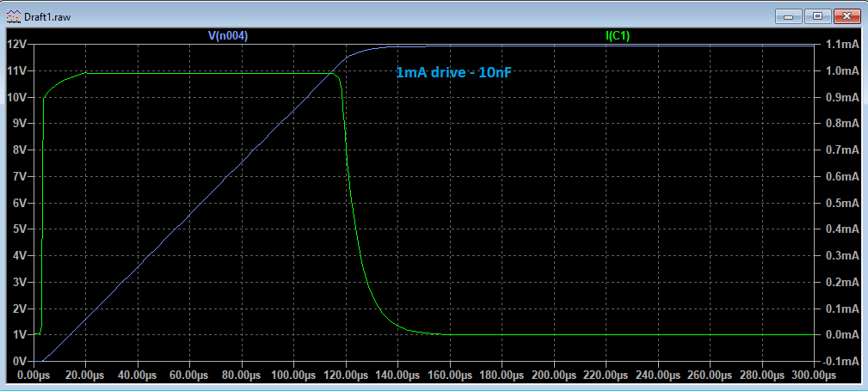The height and width of the screenshot is (391, 868).
Task: Click the 6V left axis label
Action: click(x=21, y=203)
